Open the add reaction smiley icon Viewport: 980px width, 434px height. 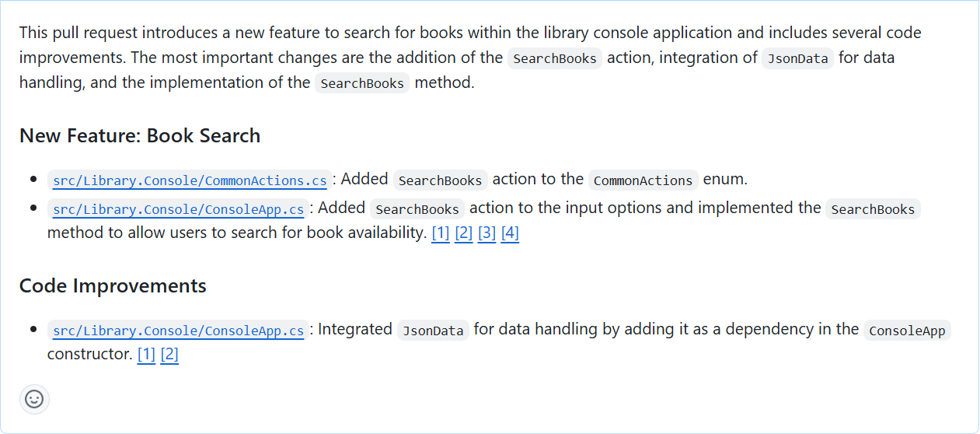34,399
